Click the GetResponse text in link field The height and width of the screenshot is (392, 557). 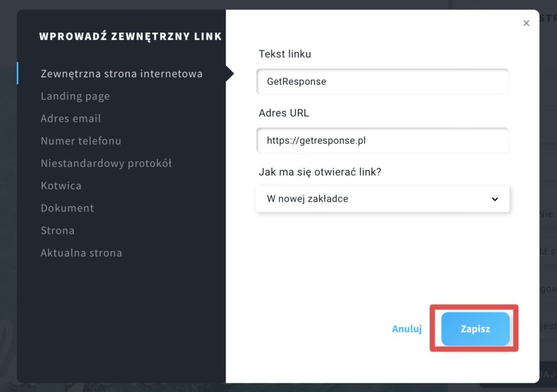click(296, 82)
